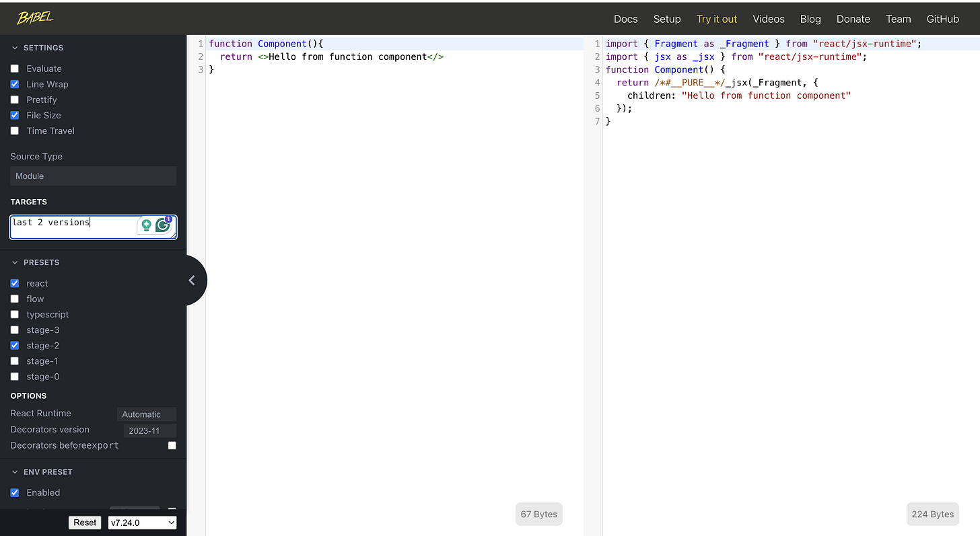Screen dimensions: 980x536
Task: Check the stage-3 preset
Action: (x=15, y=330)
